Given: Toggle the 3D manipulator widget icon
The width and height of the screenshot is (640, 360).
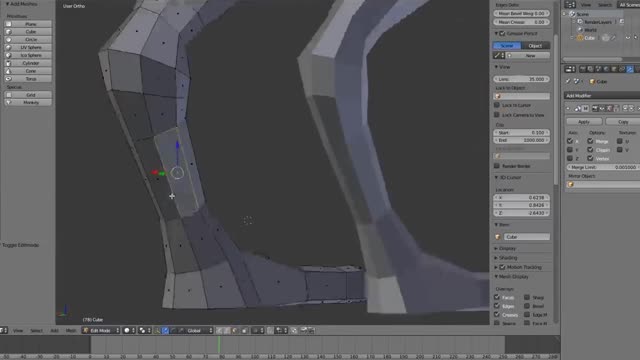Looking at the screenshot, I should [157, 331].
